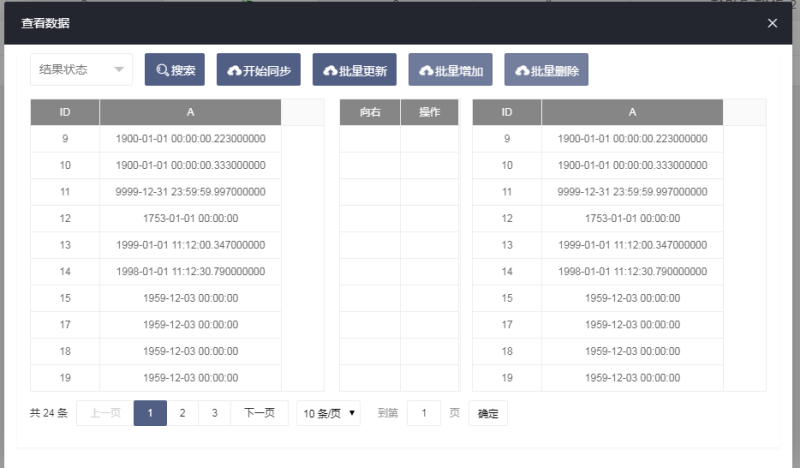This screenshot has height=468, width=801.
Task: Click the 批量删除 batch delete button
Action: tap(546, 71)
